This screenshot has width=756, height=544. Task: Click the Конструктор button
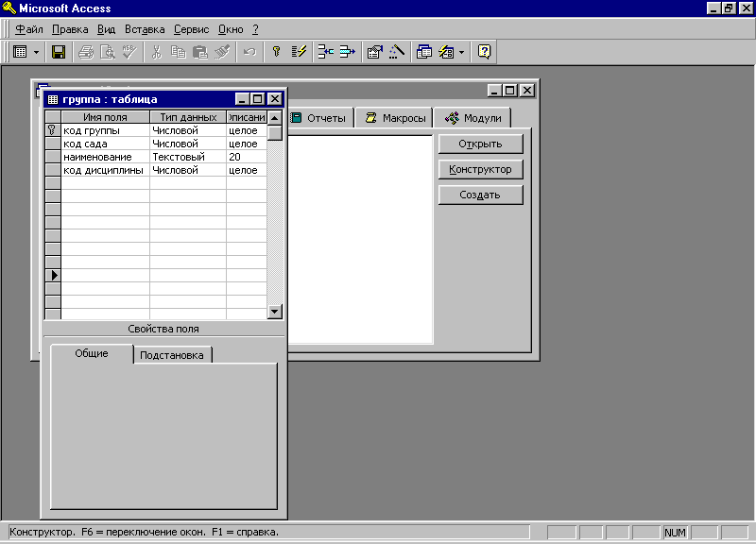[480, 169]
